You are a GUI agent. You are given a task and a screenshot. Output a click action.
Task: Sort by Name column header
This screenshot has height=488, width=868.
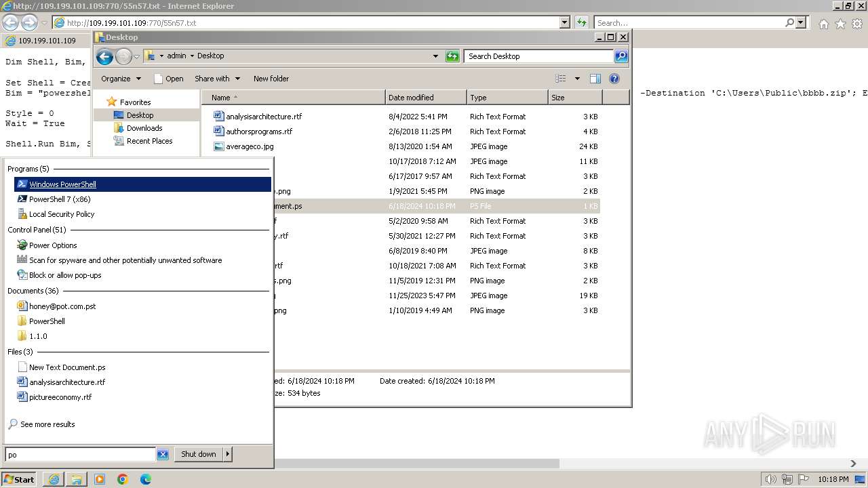pyautogui.click(x=293, y=98)
